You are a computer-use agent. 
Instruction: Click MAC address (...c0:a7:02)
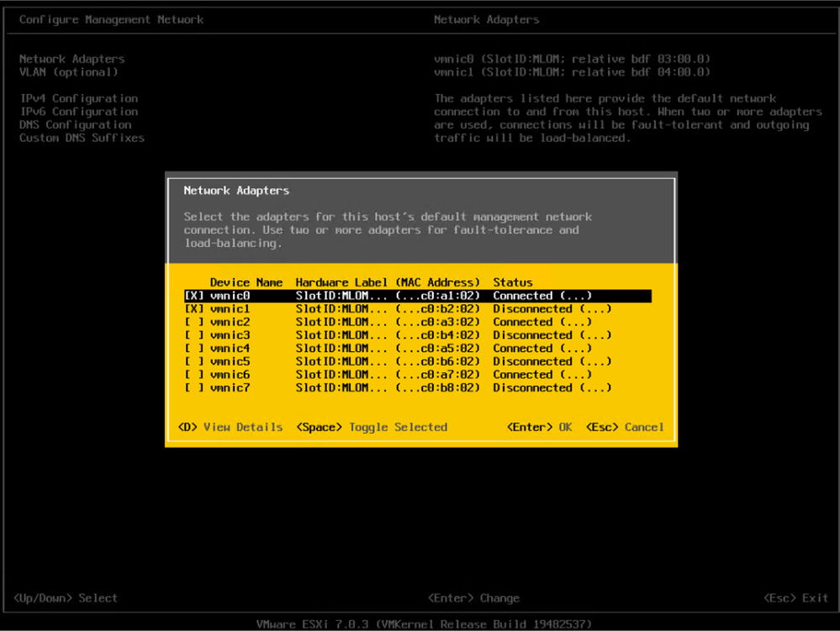point(438,374)
